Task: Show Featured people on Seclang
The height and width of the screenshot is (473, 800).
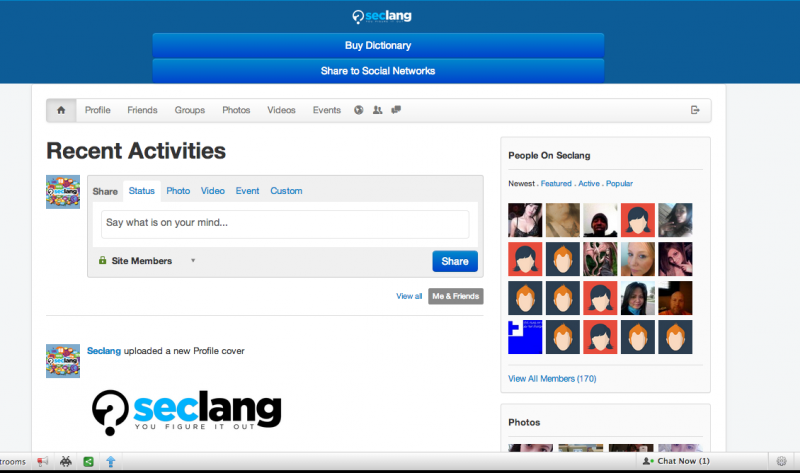Action: click(556, 184)
